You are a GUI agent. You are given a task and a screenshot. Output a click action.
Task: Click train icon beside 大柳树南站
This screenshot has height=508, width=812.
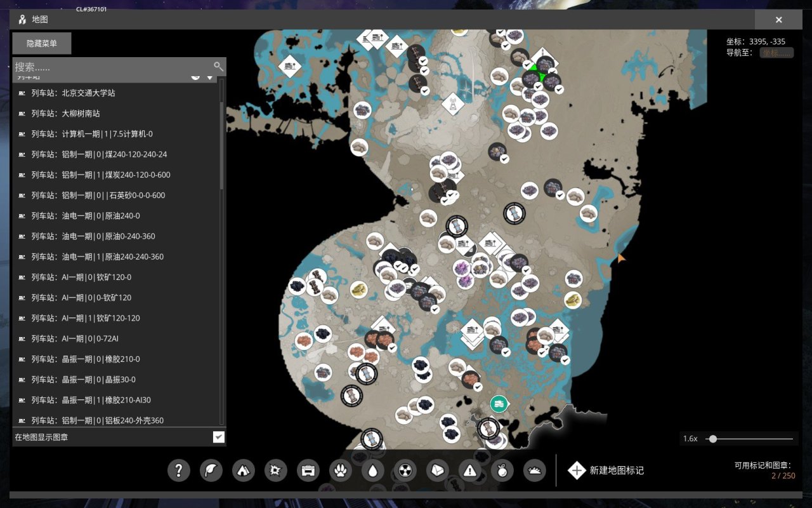(x=22, y=114)
